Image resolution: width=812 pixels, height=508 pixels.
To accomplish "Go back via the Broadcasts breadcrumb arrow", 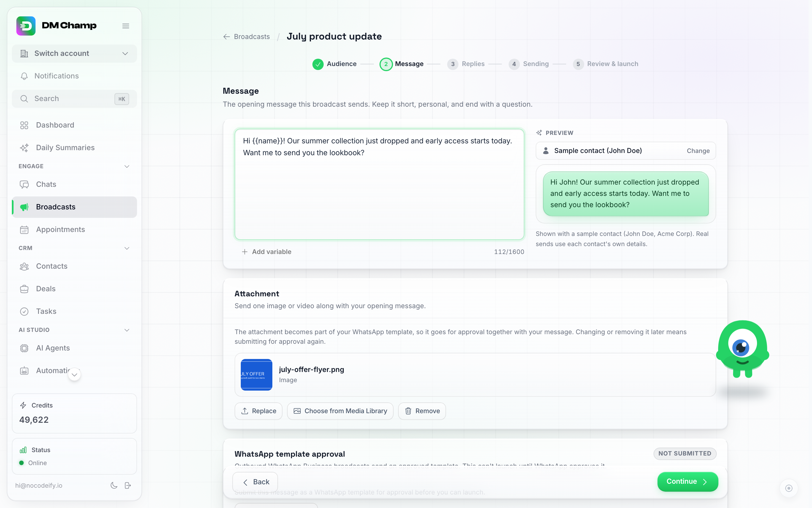I will click(x=226, y=37).
